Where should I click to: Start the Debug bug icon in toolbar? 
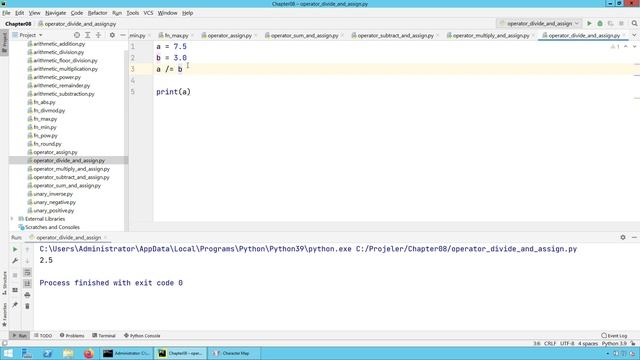(600, 24)
